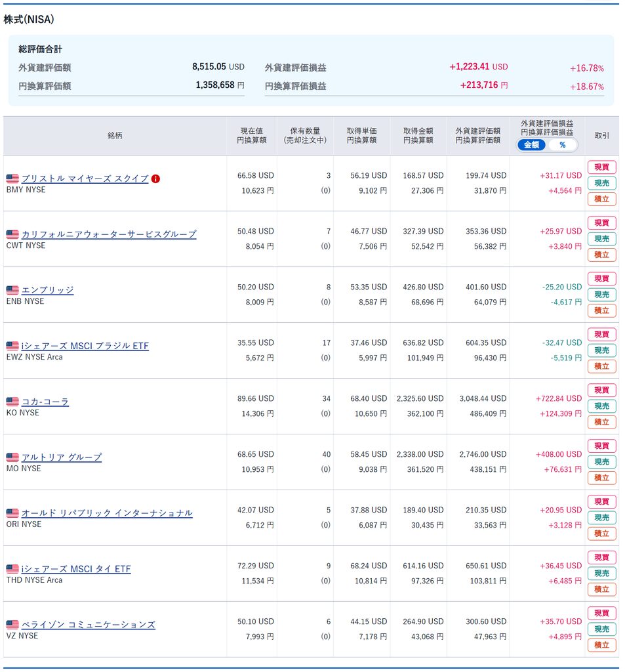Click 現売 button for EWZ
The image size is (625, 672).
click(x=601, y=350)
